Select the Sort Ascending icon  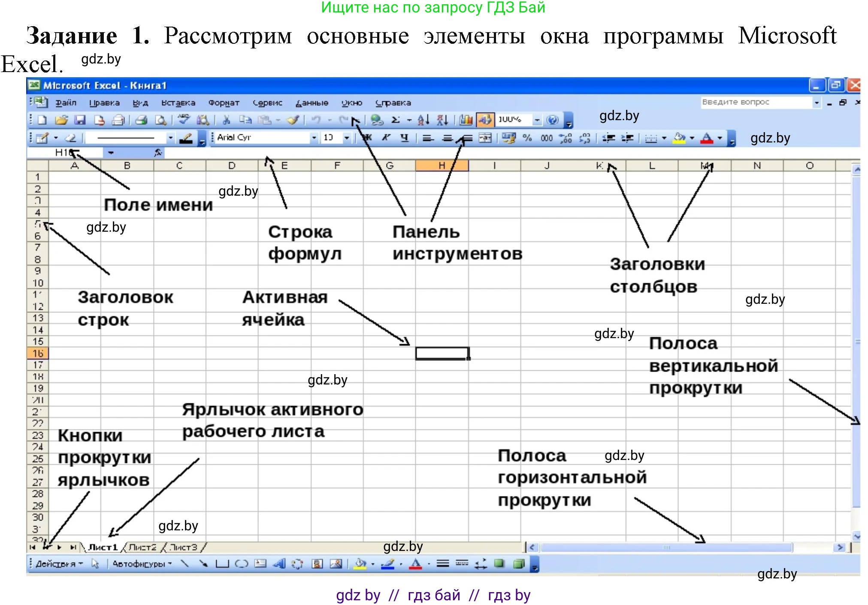click(x=422, y=120)
